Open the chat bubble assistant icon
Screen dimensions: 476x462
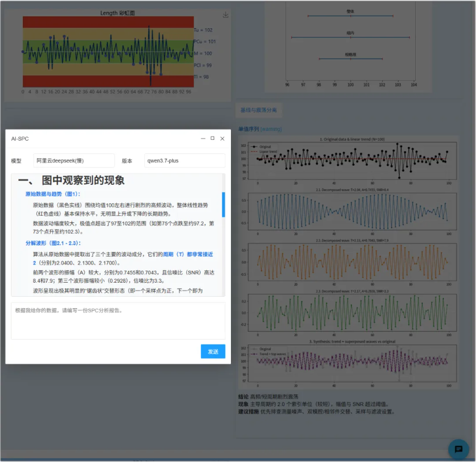click(x=459, y=449)
